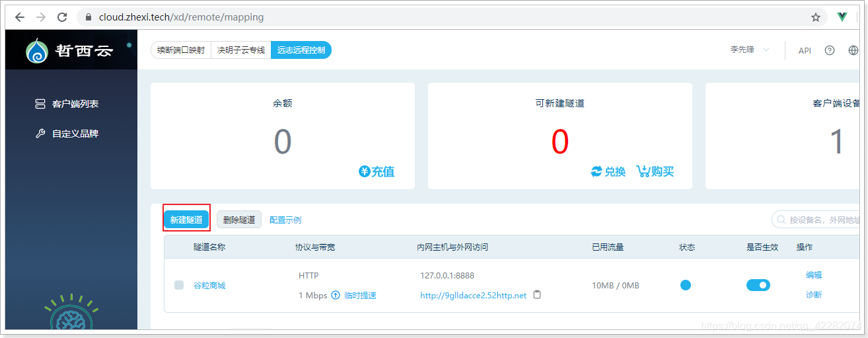This screenshot has width=868, height=338.
Task: Click 临时提速 for the tunnel
Action: (360, 295)
